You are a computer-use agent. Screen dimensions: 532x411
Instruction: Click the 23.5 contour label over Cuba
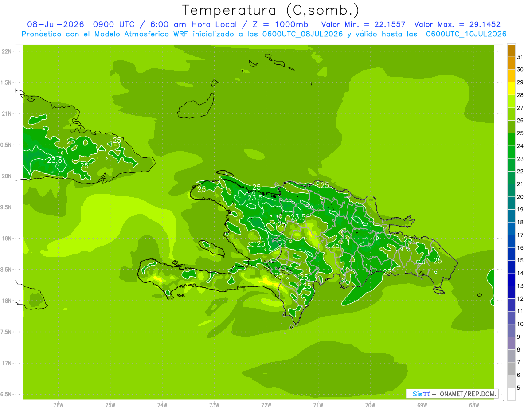(x=54, y=160)
